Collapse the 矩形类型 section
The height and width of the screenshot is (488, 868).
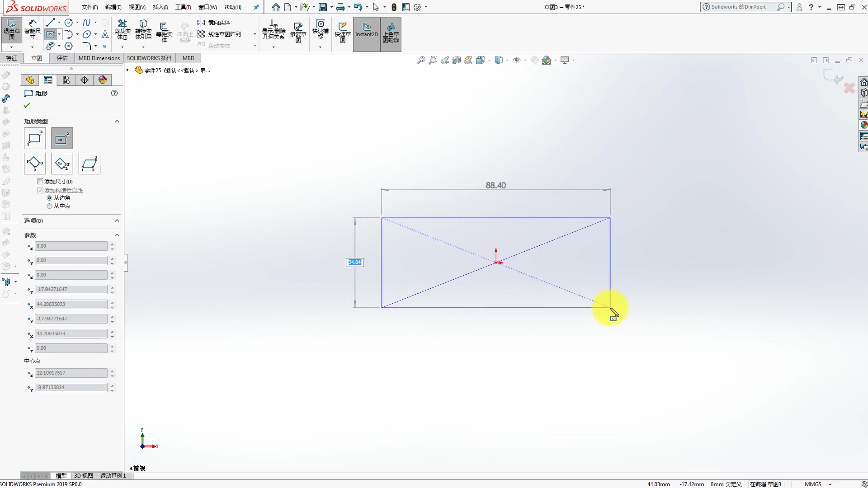(117, 121)
